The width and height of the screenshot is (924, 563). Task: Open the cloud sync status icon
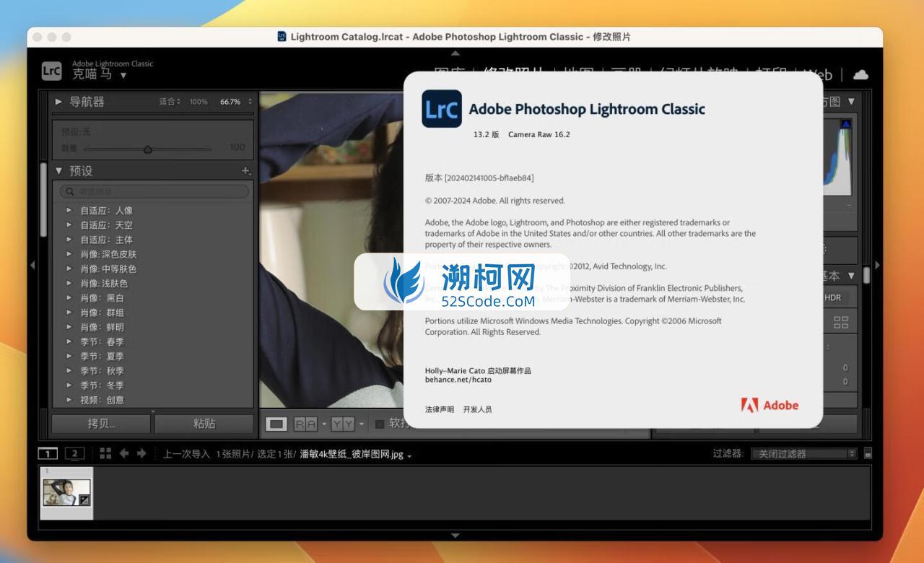(x=860, y=74)
